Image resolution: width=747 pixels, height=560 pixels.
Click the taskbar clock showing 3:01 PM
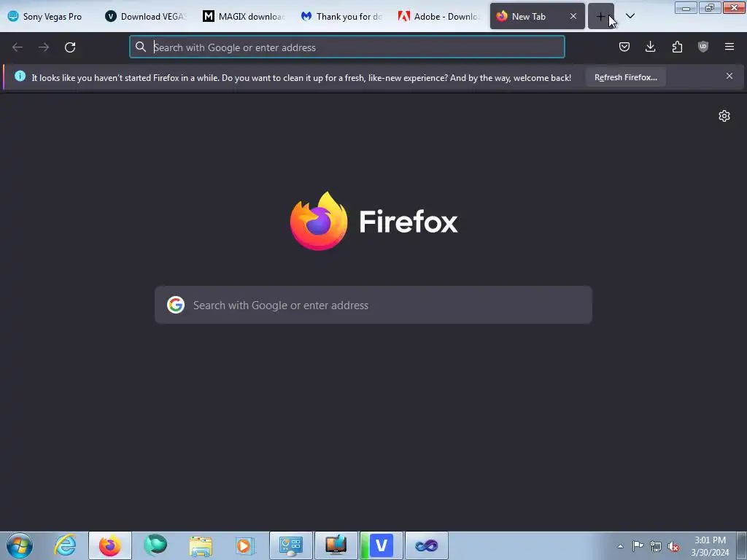coord(710,546)
